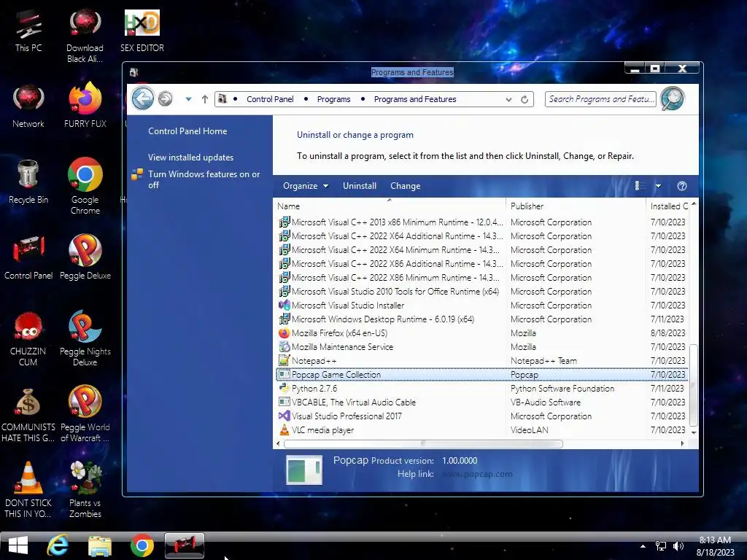
Task: Expand the address bar history dropdown
Action: pos(508,99)
